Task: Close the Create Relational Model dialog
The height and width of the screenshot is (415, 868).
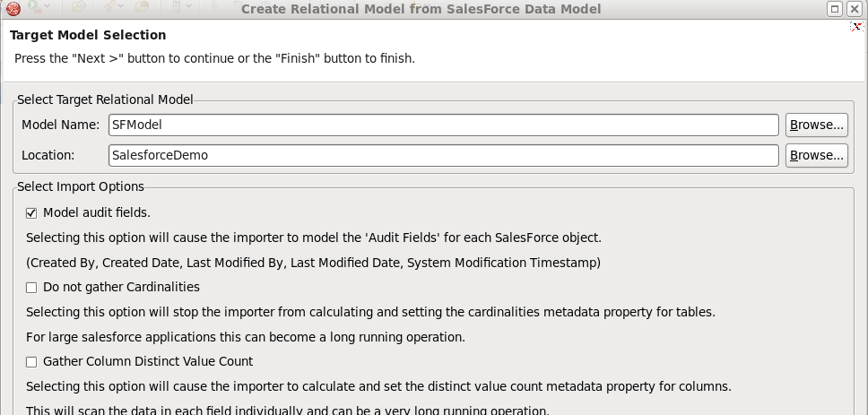Action: pos(855,9)
